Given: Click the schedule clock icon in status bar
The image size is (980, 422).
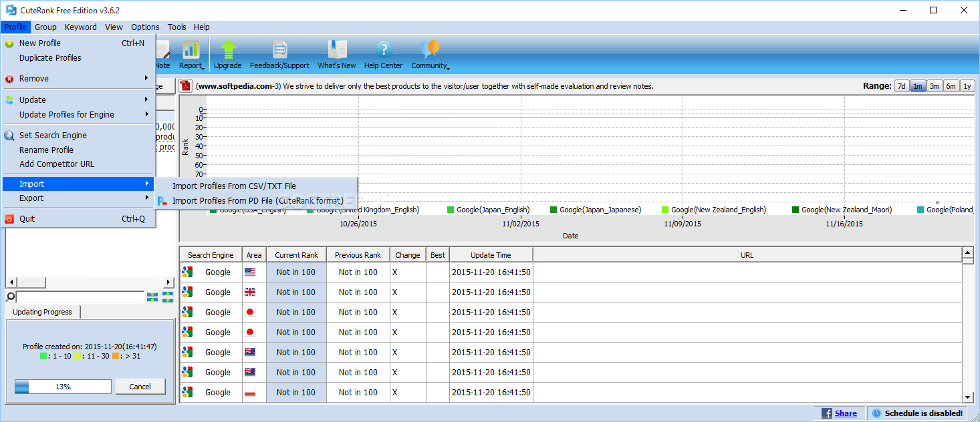Looking at the screenshot, I should (x=876, y=413).
